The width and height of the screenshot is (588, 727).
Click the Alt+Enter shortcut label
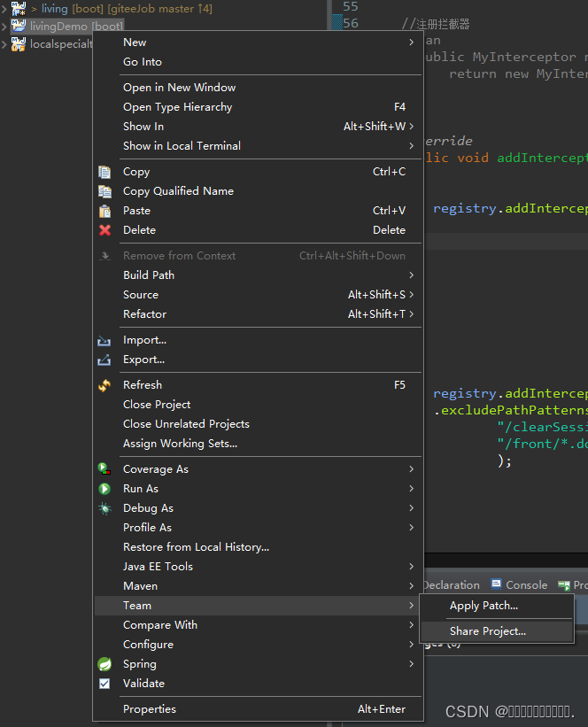click(x=382, y=709)
